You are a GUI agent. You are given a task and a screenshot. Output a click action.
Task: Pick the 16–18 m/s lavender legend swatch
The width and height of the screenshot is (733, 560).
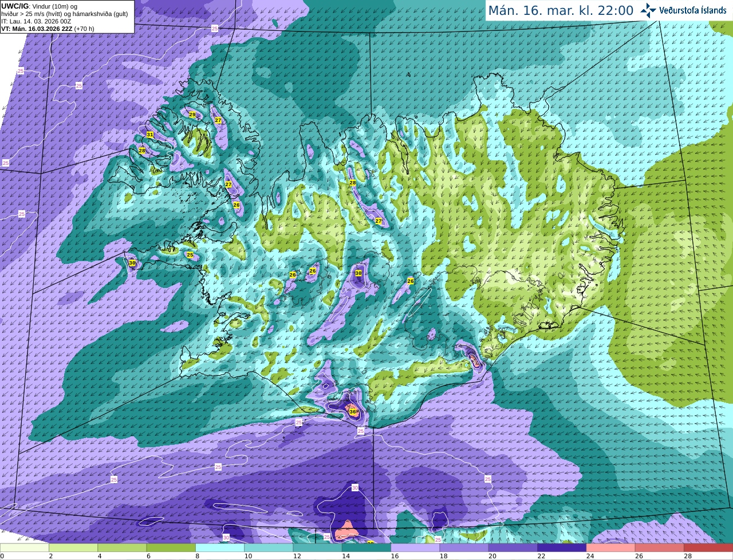[x=415, y=547]
